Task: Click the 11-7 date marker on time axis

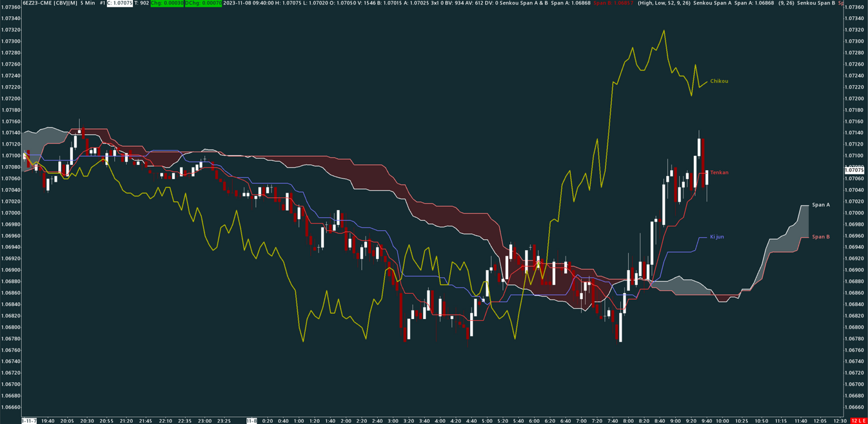Action: (x=28, y=421)
